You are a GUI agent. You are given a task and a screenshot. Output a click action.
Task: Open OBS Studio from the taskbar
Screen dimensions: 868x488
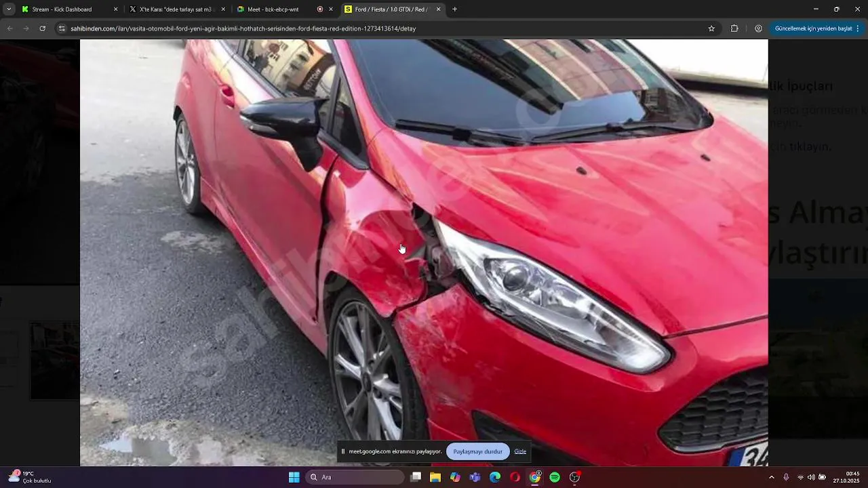(x=574, y=477)
